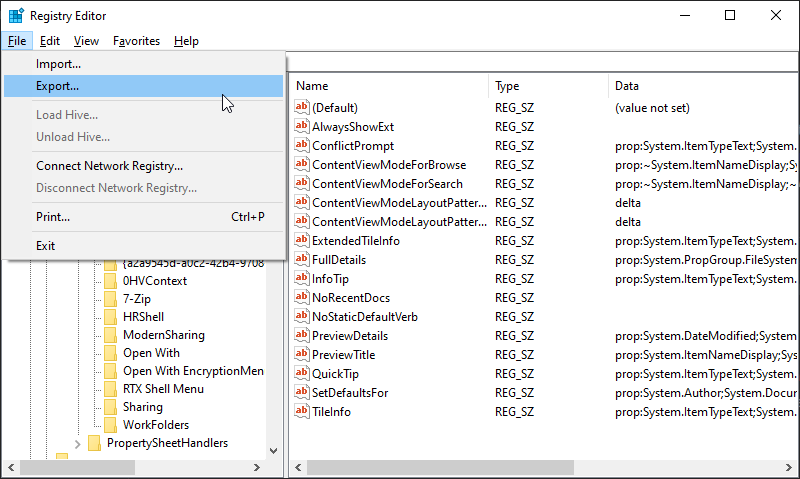The width and height of the screenshot is (800, 479).
Task: Open the Edit menu
Action: pos(50,41)
